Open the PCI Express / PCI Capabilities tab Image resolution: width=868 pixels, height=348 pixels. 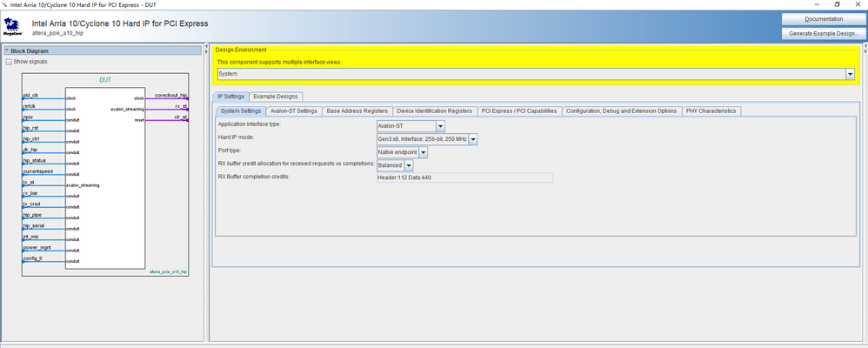coord(519,110)
